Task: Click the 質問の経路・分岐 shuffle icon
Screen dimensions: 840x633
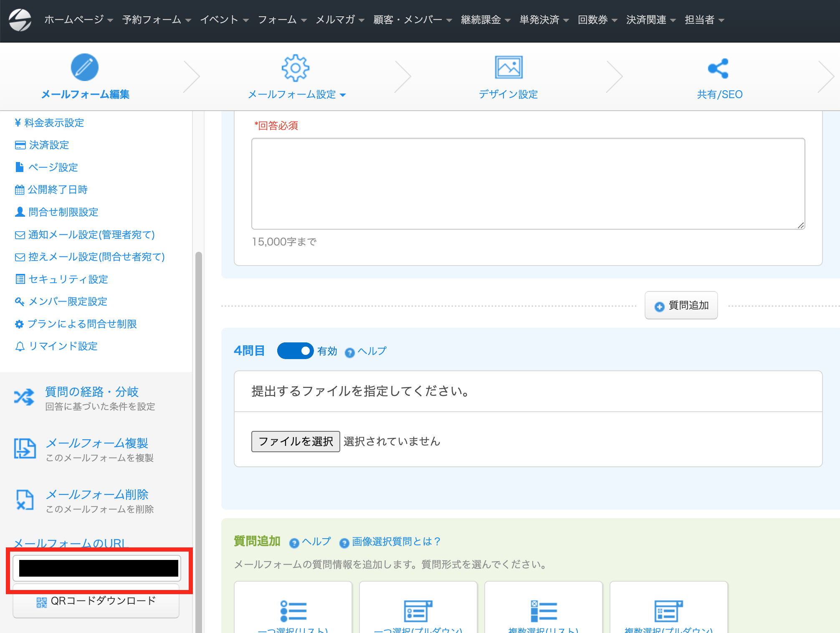Action: click(24, 397)
